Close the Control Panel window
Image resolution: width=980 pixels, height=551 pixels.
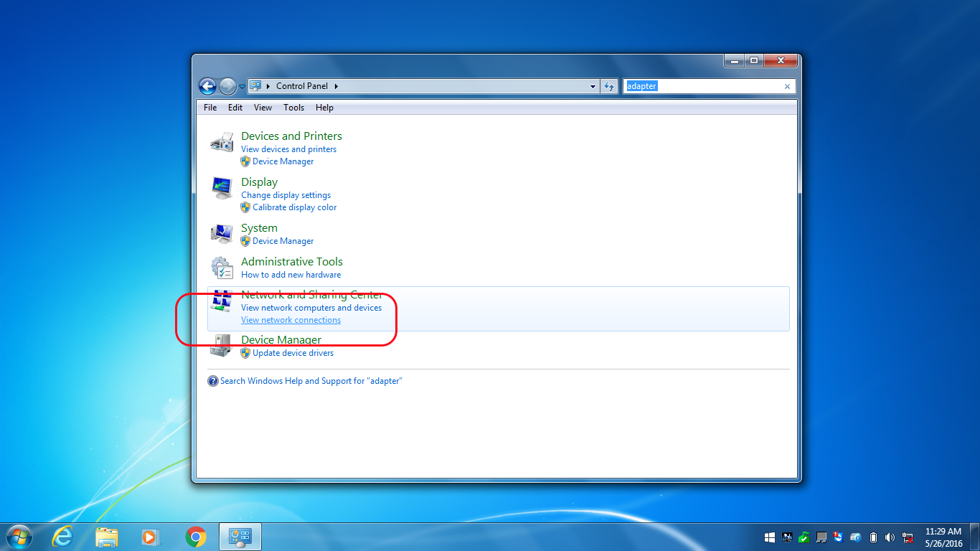pos(781,61)
